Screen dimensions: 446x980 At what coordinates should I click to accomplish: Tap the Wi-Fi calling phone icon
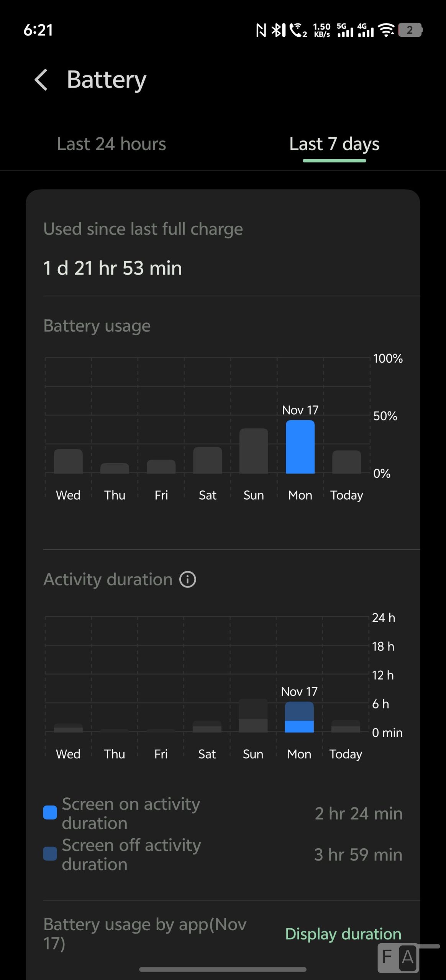pos(298,30)
